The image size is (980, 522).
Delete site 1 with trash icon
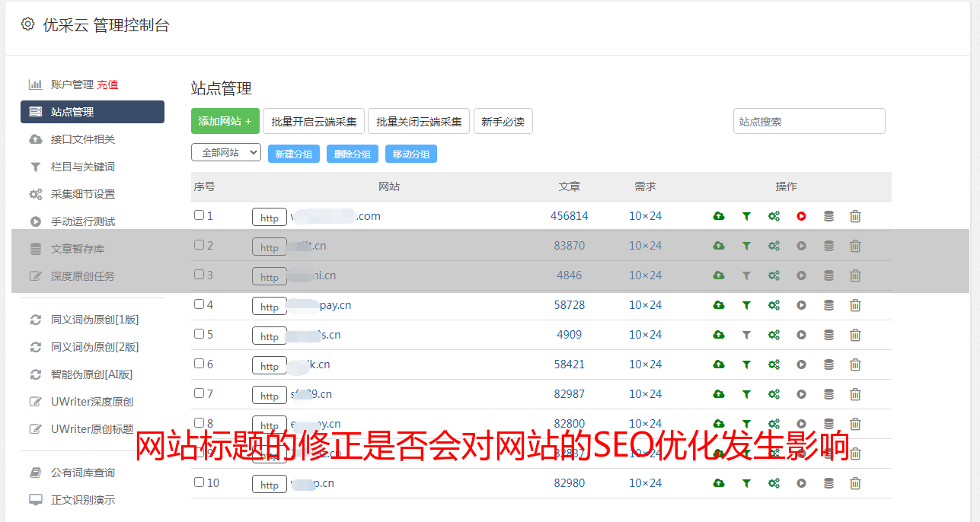(x=855, y=216)
